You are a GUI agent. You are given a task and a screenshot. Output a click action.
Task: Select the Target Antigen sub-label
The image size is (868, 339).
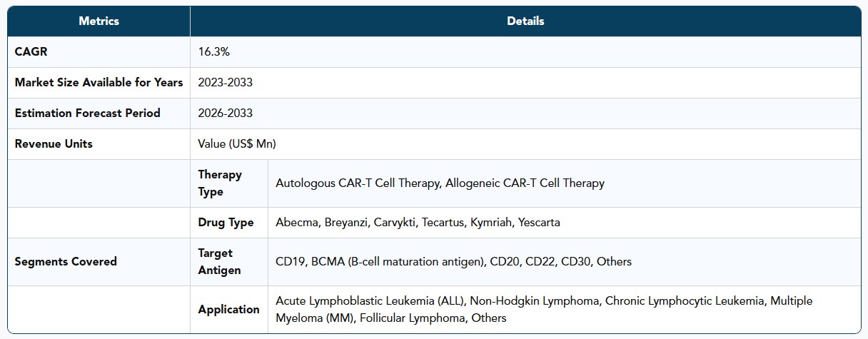click(x=219, y=261)
